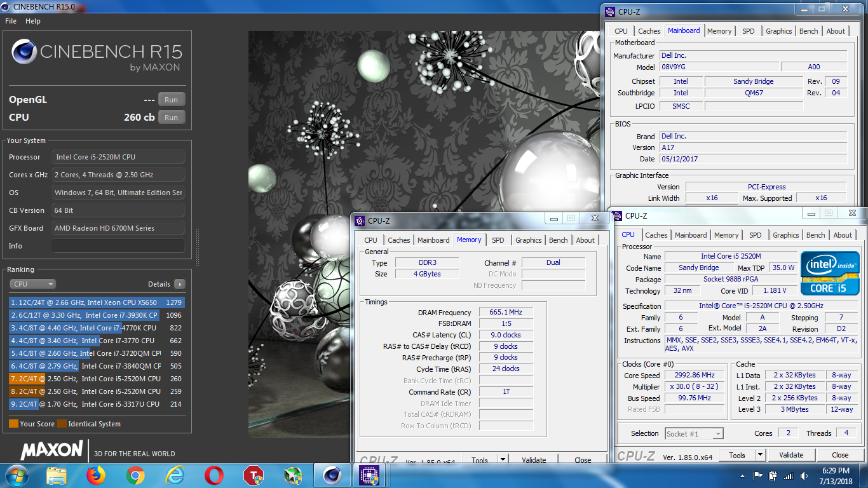Launch Firefox from the taskbar
Image resolution: width=868 pixels, height=488 pixels.
(x=96, y=475)
